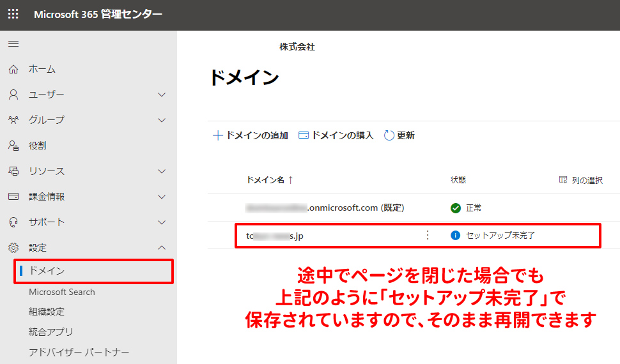620x364 pixels.
Task: Click the ドメインの購入 button
Action: click(x=336, y=135)
